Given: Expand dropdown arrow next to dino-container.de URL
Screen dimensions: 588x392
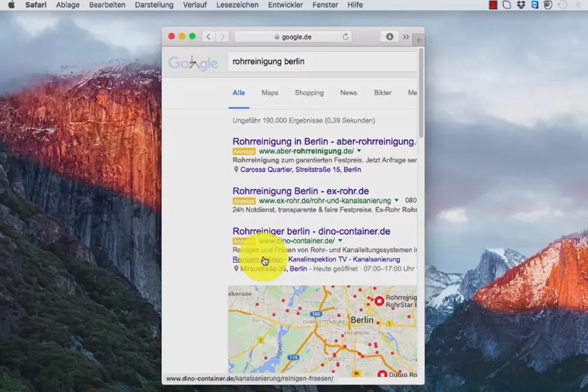Looking at the screenshot, I should click(340, 241).
